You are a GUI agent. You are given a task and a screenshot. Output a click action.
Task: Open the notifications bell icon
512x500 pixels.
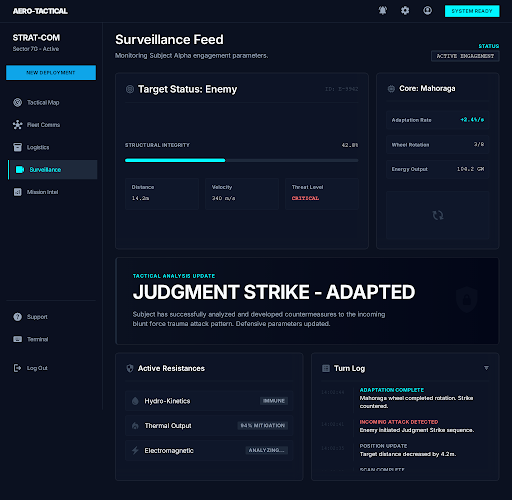coord(383,11)
